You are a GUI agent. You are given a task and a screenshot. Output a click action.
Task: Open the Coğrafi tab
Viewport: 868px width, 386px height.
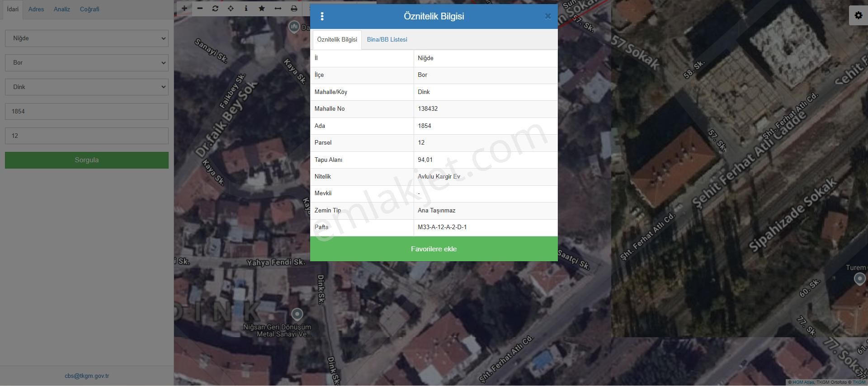[90, 9]
